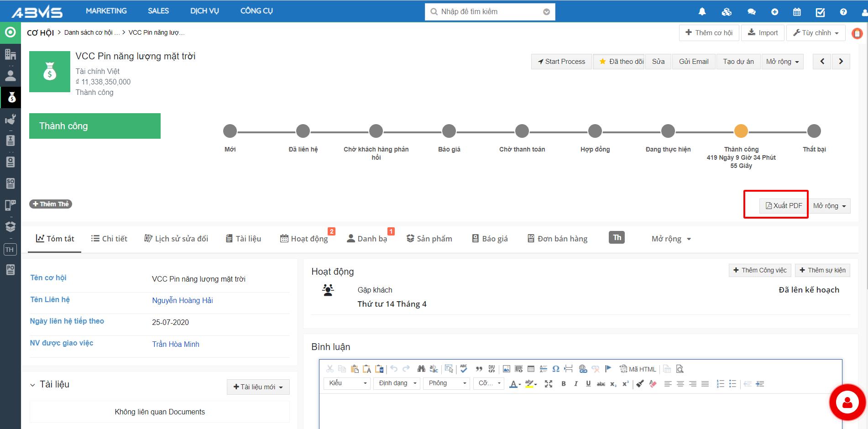The image size is (868, 429).
Task: Click the orange clipboard icon
Action: point(857,34)
